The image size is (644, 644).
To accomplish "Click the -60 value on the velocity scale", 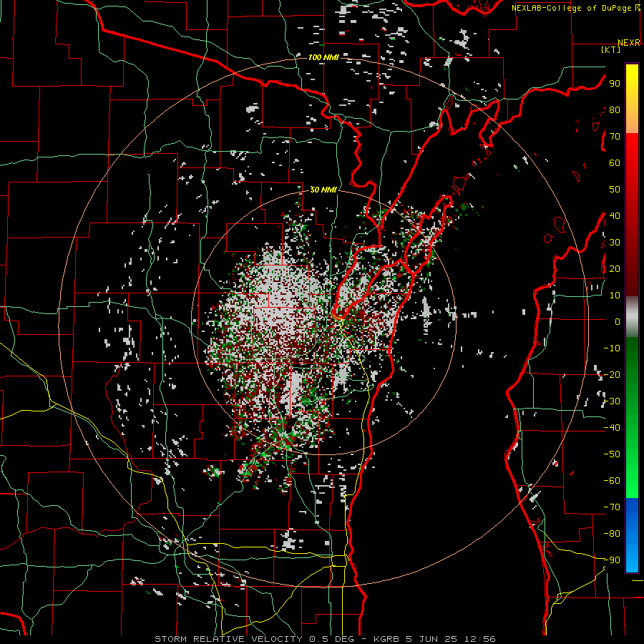I will coord(612,481).
